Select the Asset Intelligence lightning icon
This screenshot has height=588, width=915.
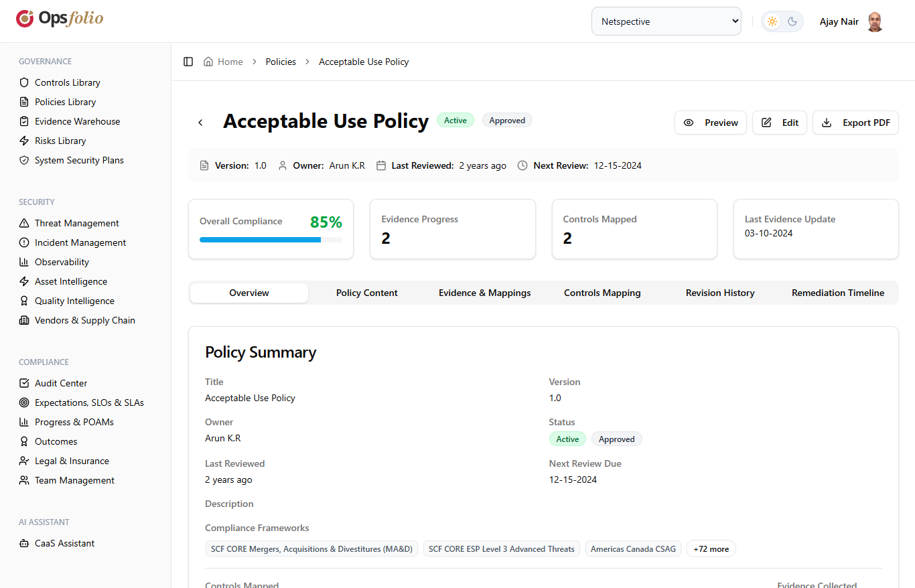click(x=23, y=281)
